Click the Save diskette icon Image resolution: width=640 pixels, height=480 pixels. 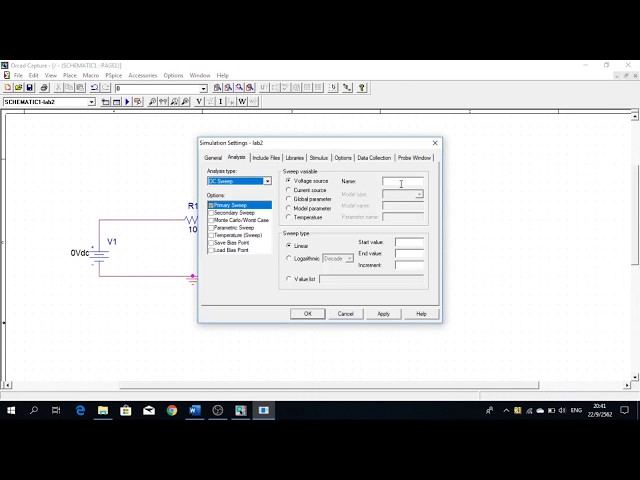click(x=29, y=88)
